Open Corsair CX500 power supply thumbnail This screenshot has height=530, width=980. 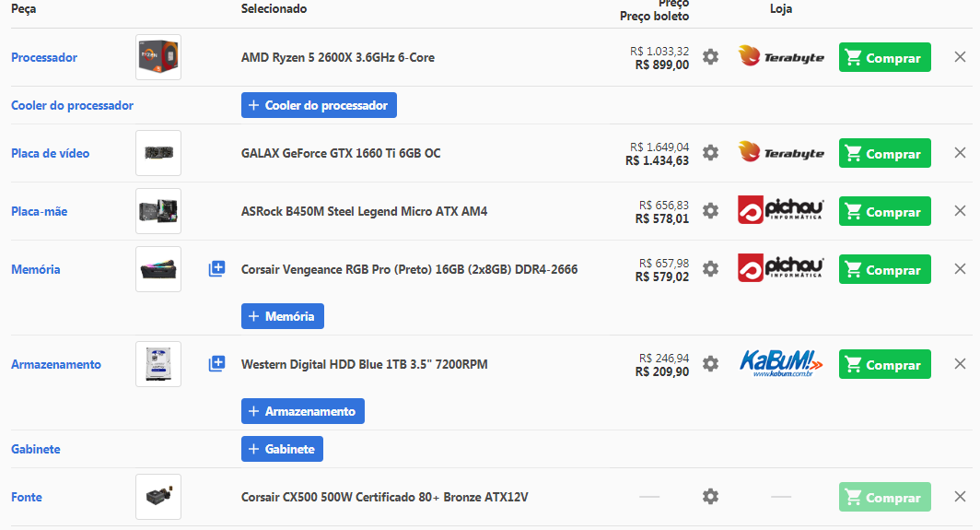pyautogui.click(x=158, y=497)
